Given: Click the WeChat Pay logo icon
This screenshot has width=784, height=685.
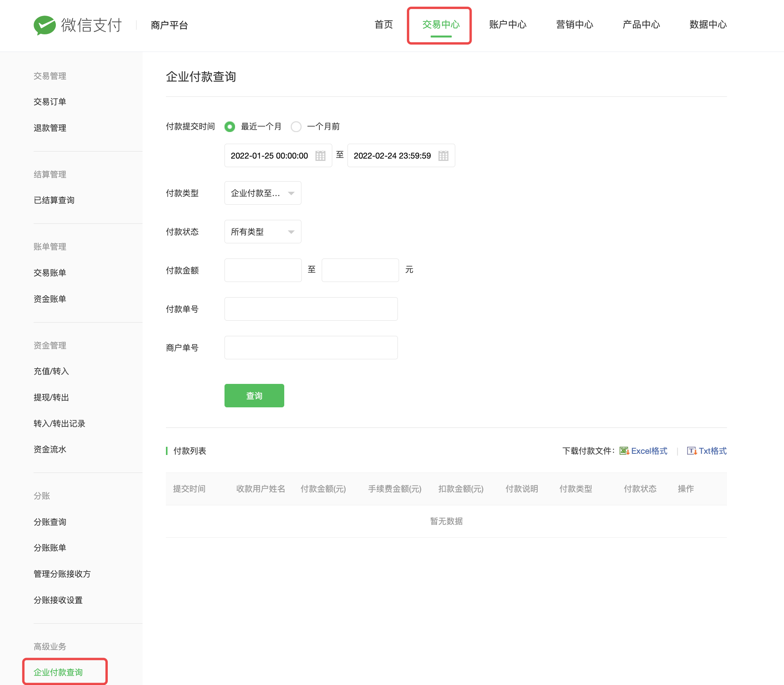Looking at the screenshot, I should pyautogui.click(x=45, y=25).
